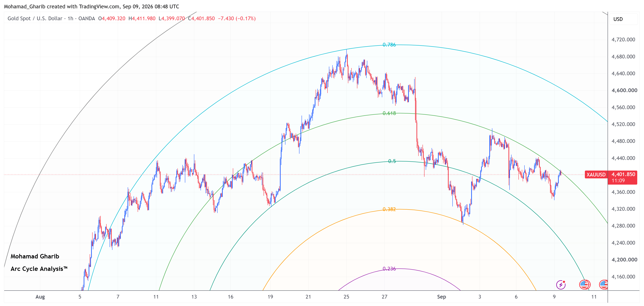Select the 0.382 arc level label
The height and width of the screenshot is (306, 644).
pos(389,209)
